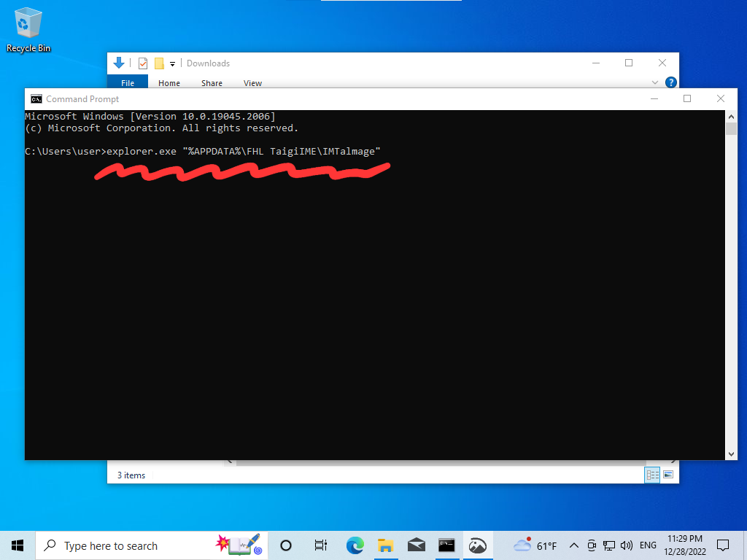
Task: Click the Command Prompt scrollbar down arrow
Action: click(731, 454)
